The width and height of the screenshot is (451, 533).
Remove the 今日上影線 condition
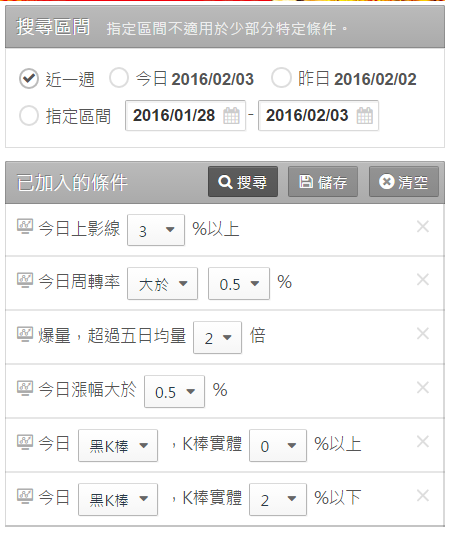tap(423, 227)
